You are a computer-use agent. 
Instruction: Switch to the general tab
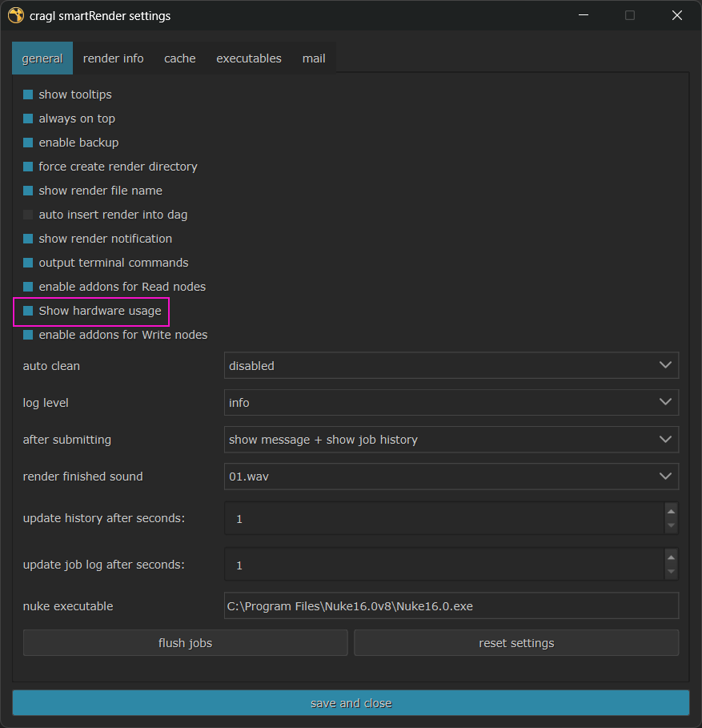42,58
